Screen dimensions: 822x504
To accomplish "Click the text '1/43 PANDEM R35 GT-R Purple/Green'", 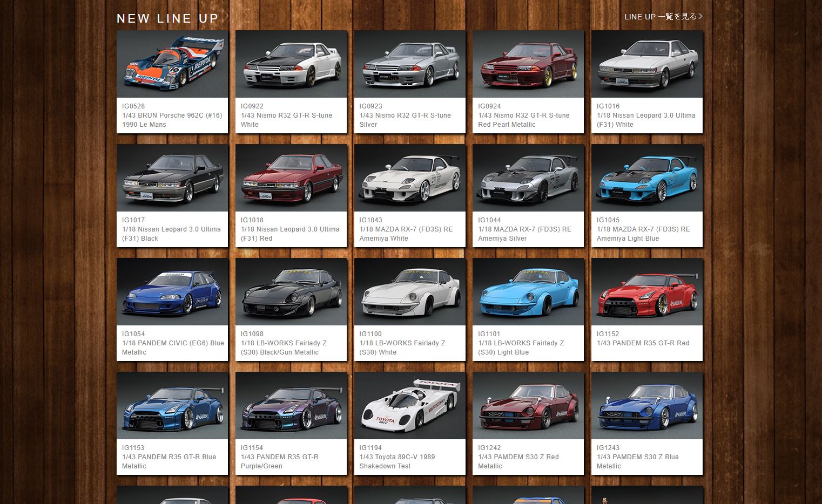I will pos(280,461).
